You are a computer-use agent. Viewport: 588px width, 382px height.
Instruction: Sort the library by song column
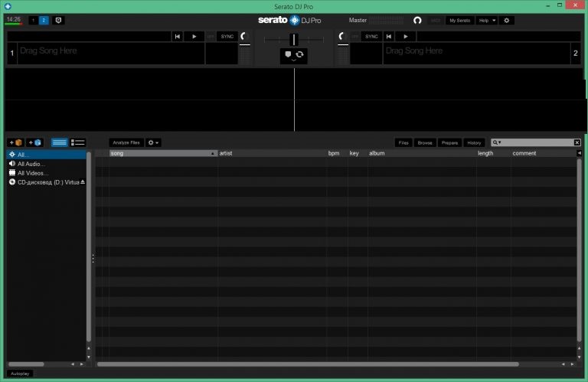[163, 153]
